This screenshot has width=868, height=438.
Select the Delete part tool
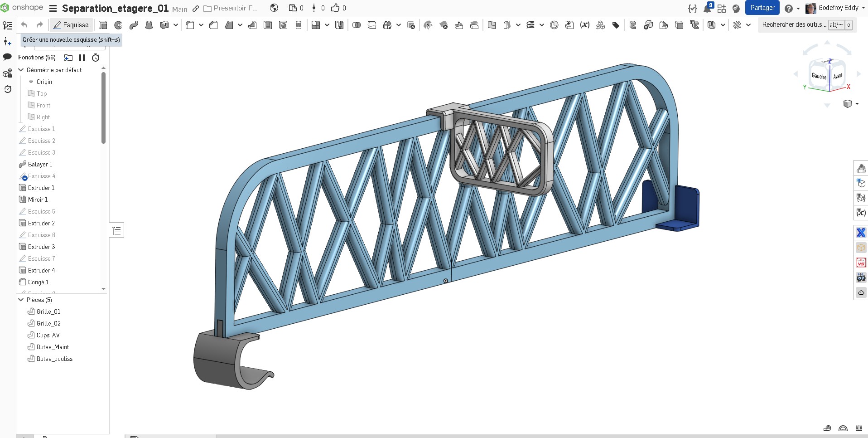pos(411,25)
